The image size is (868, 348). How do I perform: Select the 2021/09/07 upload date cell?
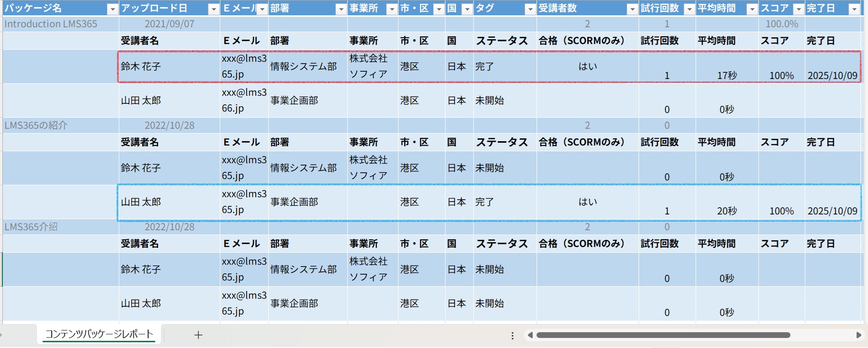click(170, 24)
